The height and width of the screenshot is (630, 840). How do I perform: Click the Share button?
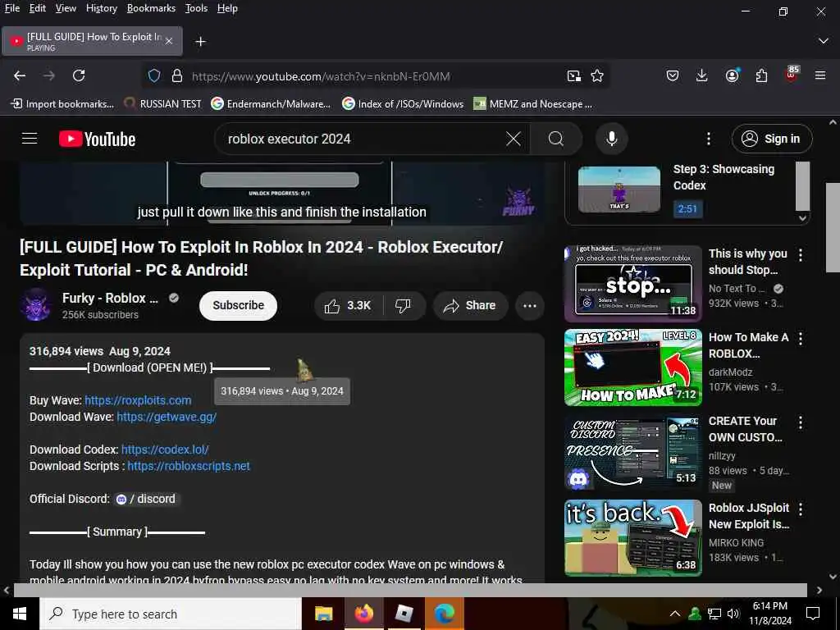[470, 305]
